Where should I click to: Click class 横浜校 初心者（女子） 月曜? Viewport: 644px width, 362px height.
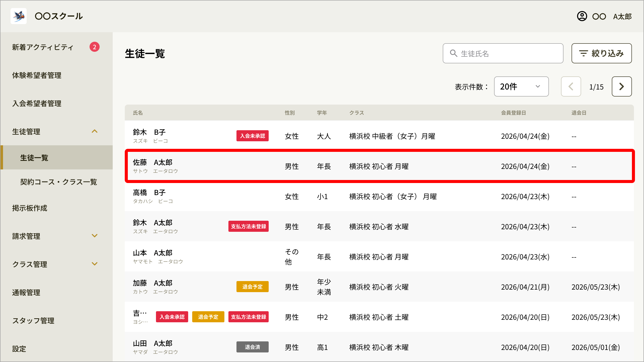(x=393, y=196)
